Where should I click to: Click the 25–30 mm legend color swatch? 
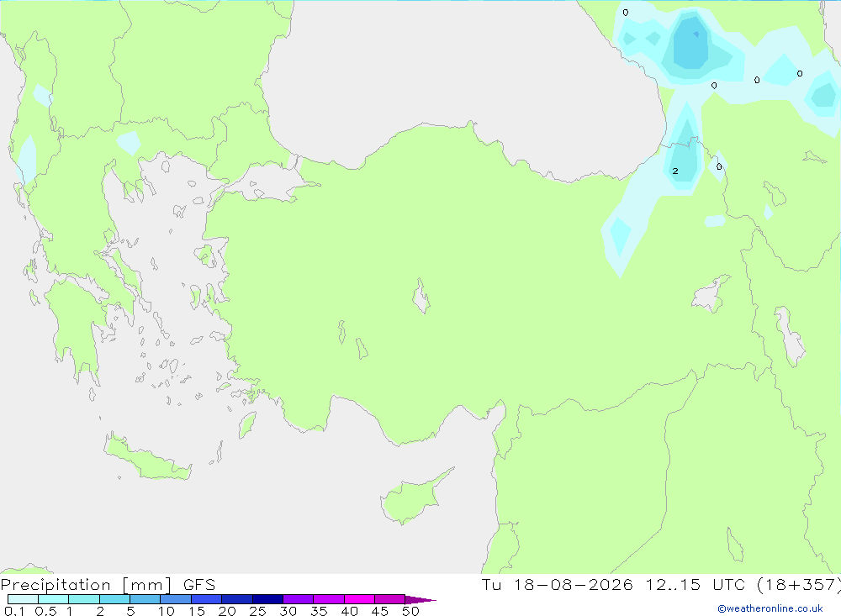tap(267, 599)
